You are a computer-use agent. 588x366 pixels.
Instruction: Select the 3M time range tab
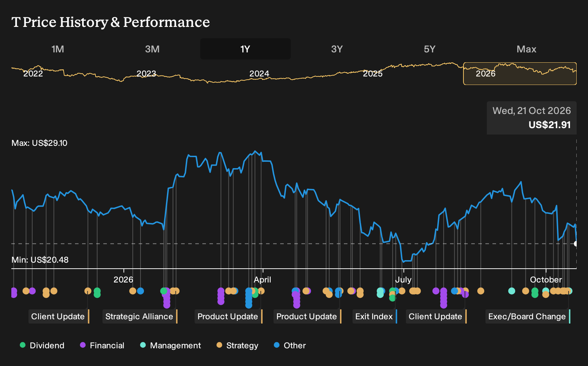click(x=152, y=49)
